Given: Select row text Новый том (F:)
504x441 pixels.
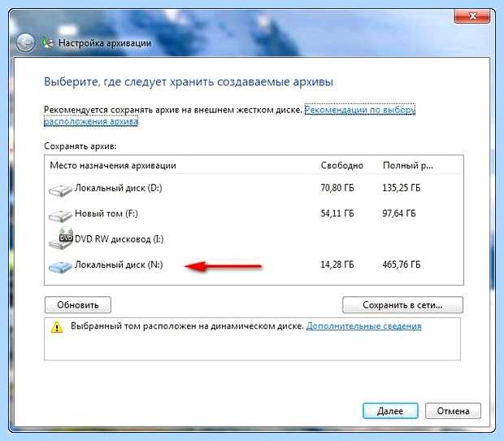Looking at the screenshot, I should pyautogui.click(x=106, y=214).
